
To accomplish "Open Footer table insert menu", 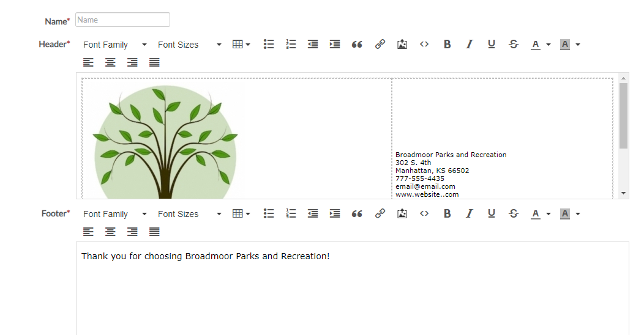I will tap(241, 213).
